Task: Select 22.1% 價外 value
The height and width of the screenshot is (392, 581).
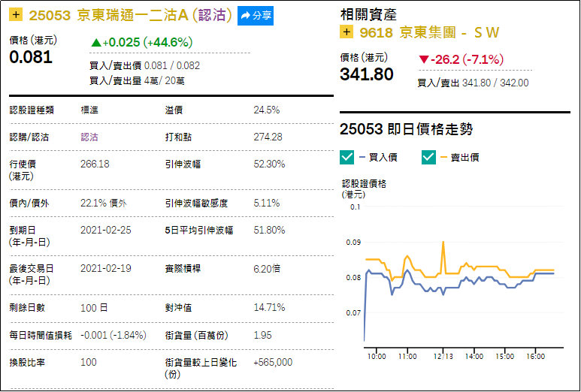Action: [x=104, y=203]
